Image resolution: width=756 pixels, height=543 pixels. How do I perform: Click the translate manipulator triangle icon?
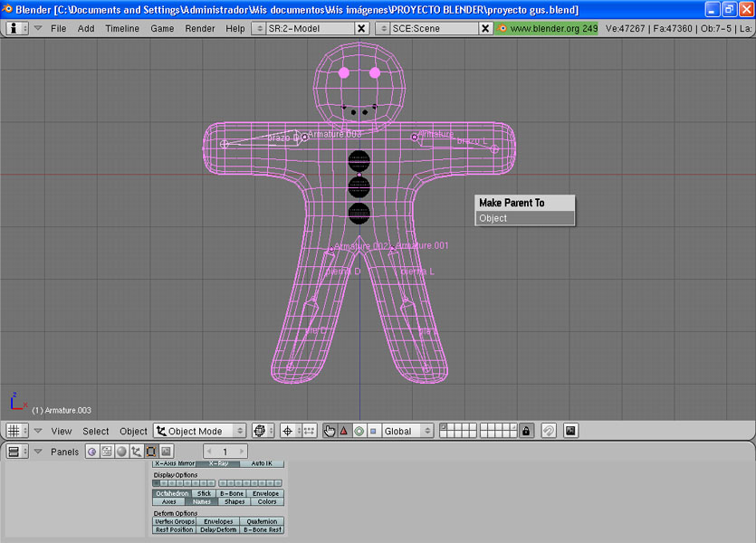(344, 432)
